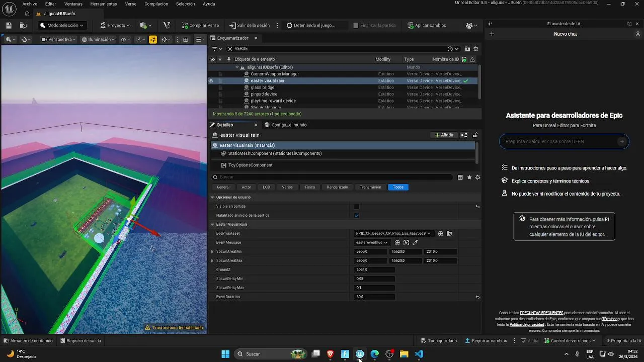Uncheck Habilitado al inicio de la partida

(x=357, y=215)
